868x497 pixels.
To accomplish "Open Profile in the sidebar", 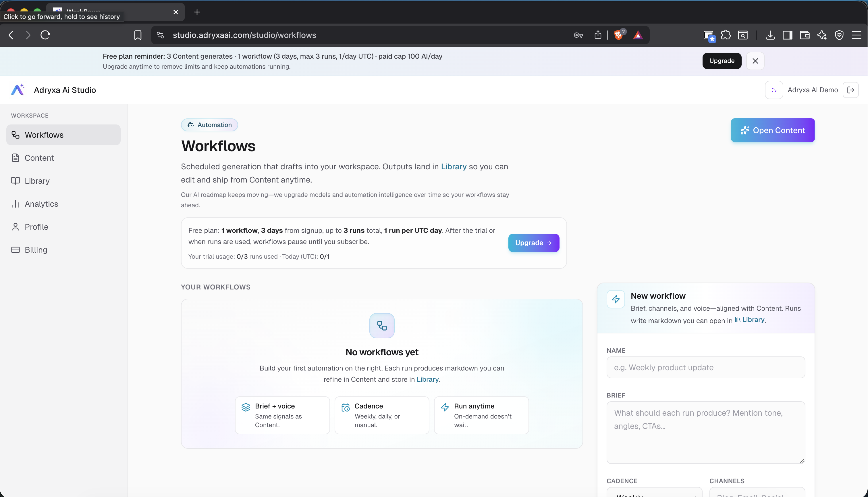I will point(63,227).
